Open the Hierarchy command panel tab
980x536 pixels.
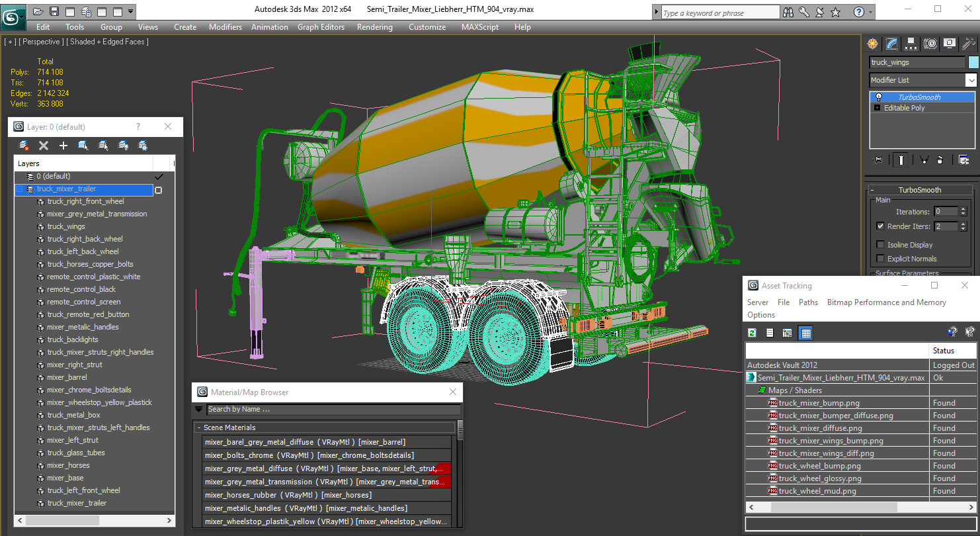[911, 44]
